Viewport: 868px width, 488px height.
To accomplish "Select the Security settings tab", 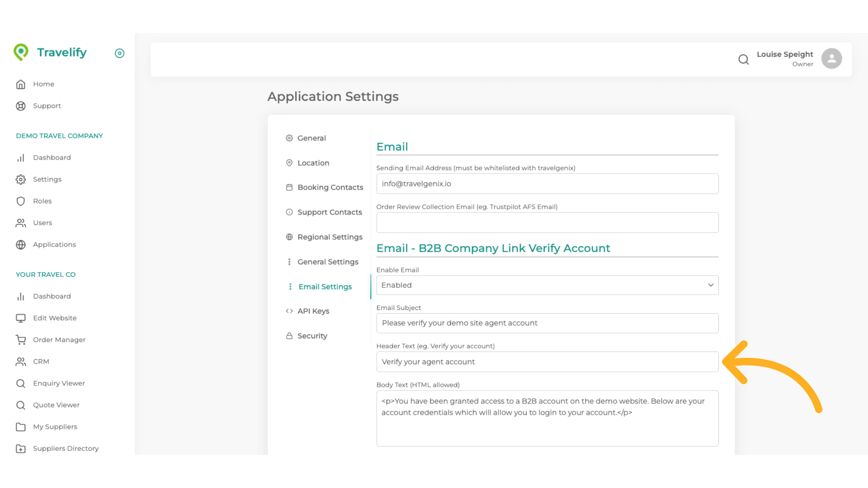I will click(312, 336).
